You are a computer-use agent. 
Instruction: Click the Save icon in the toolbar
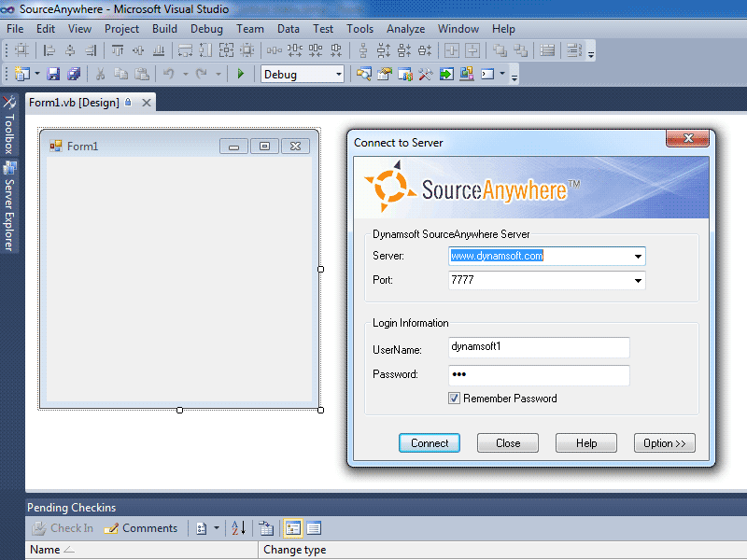coord(53,74)
